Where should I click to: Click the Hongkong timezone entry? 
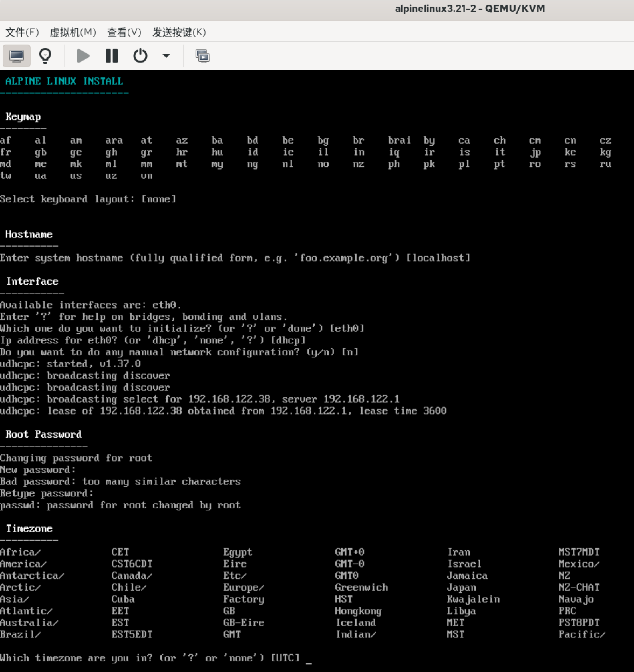pos(358,611)
